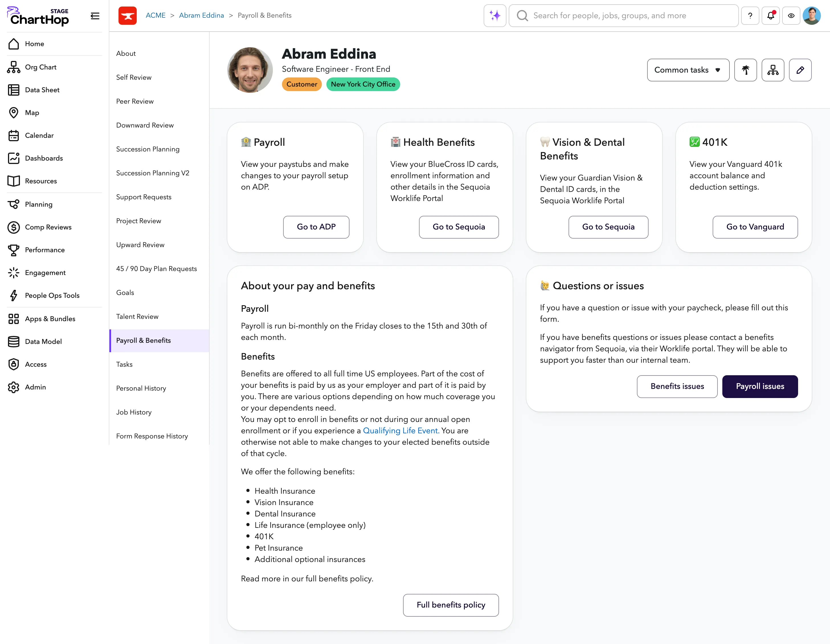Click the pencil edit profile icon
This screenshot has width=830, height=644.
click(x=800, y=70)
